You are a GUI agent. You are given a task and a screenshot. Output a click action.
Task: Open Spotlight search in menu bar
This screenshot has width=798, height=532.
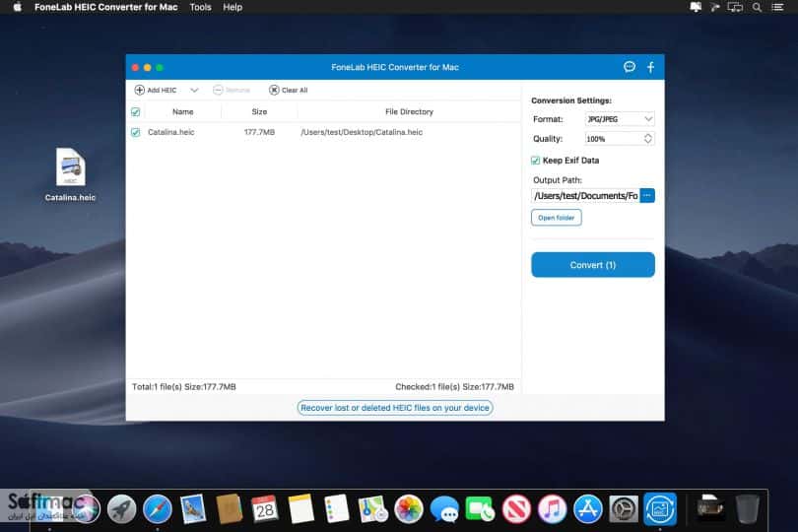point(758,7)
